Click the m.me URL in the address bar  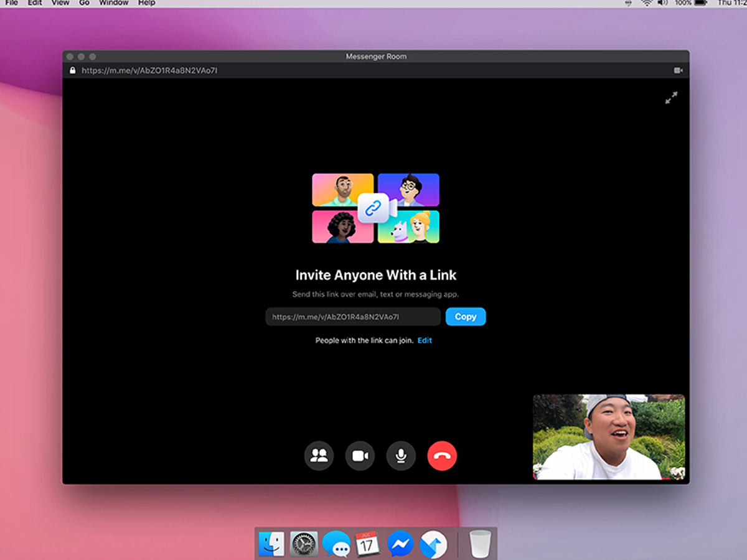pos(149,70)
